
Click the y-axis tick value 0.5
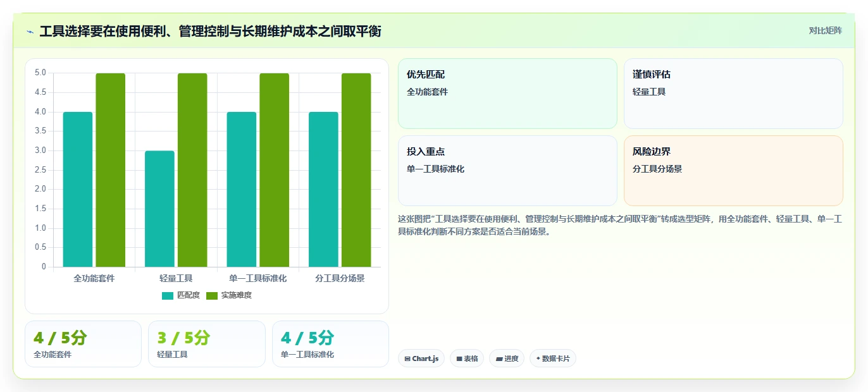(40, 247)
